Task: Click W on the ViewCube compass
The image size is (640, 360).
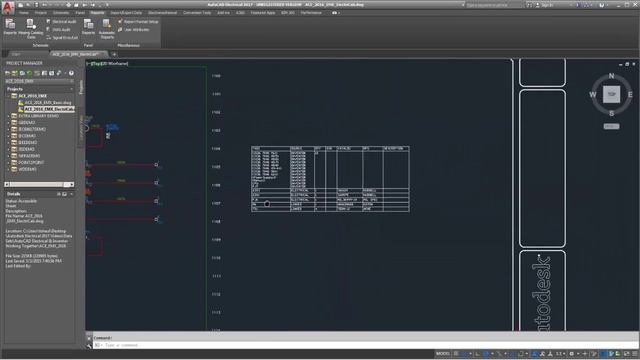Action: (x=593, y=95)
